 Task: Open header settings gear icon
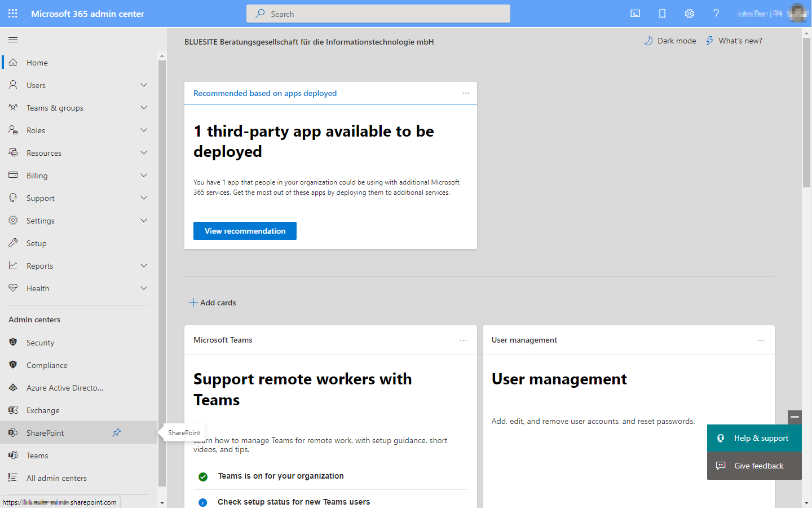tap(690, 14)
